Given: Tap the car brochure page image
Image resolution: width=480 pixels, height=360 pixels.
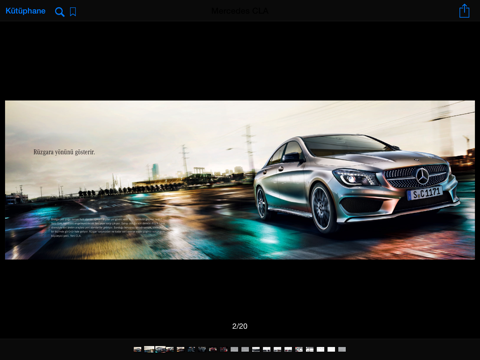Looking at the screenshot, I should point(240,180).
